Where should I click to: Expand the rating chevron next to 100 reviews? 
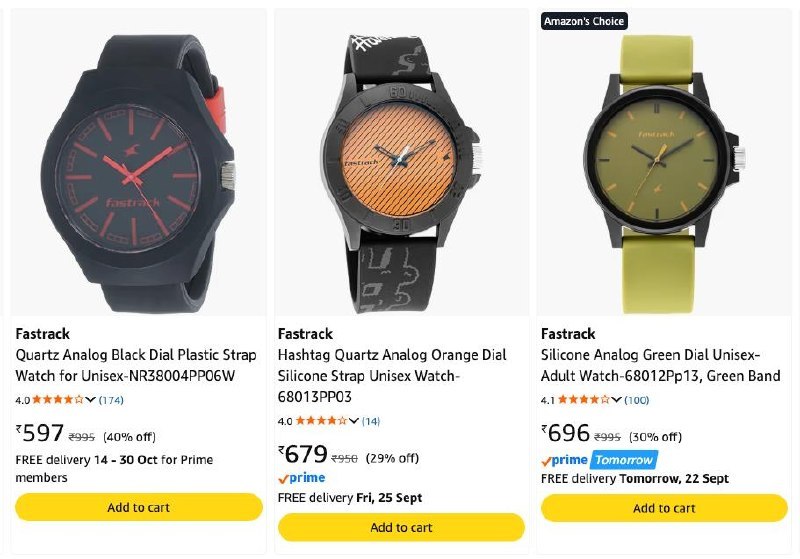[616, 400]
